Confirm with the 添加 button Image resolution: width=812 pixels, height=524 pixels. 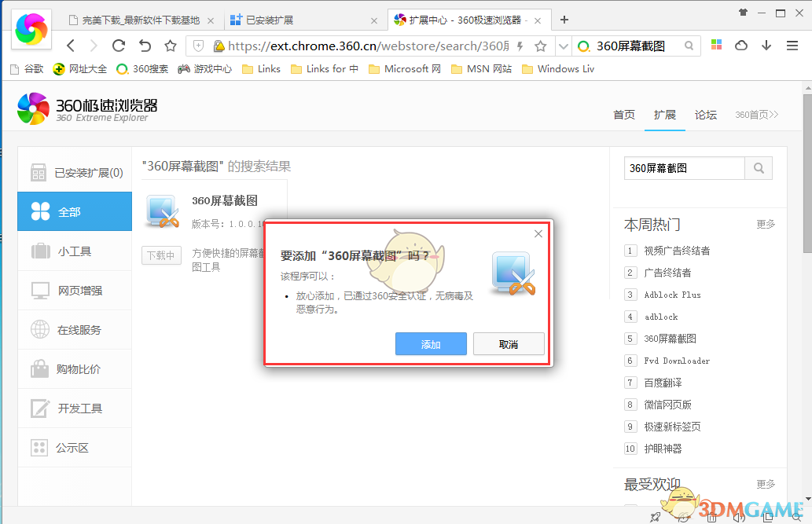tap(431, 344)
